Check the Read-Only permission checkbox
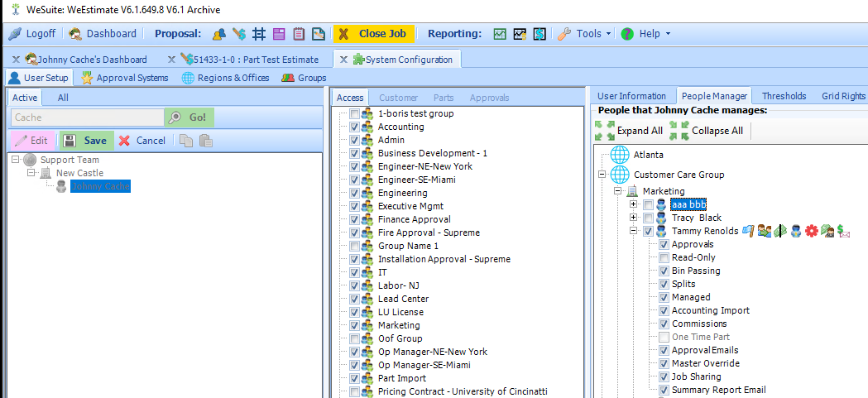The width and height of the screenshot is (868, 398). (664, 257)
